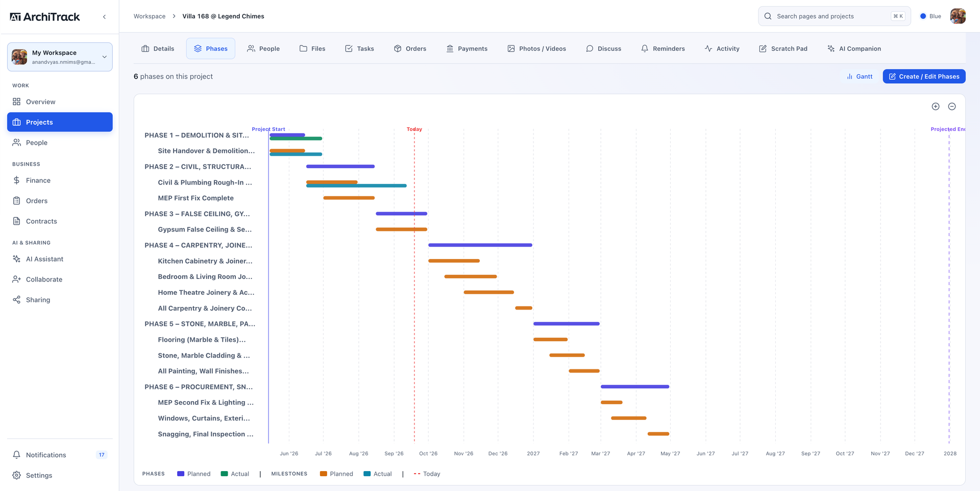Select the MEP First Fix Complete row
The width and height of the screenshot is (980, 491).
click(x=195, y=198)
